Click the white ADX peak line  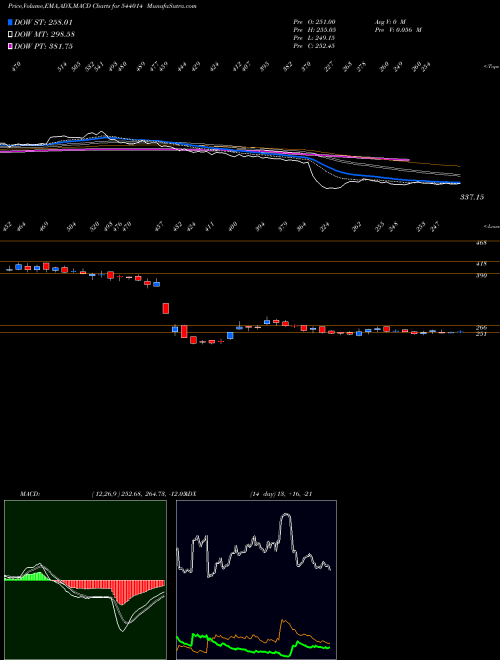pos(286,516)
